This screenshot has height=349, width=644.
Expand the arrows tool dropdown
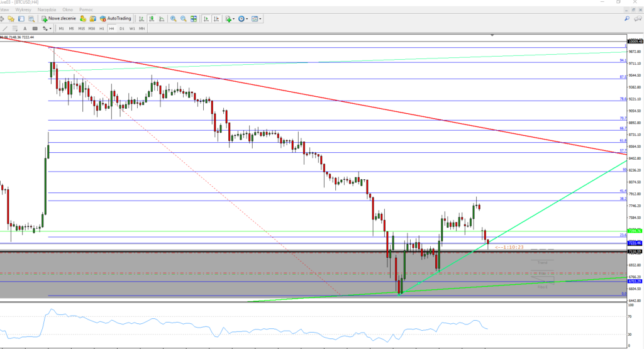click(x=50, y=28)
